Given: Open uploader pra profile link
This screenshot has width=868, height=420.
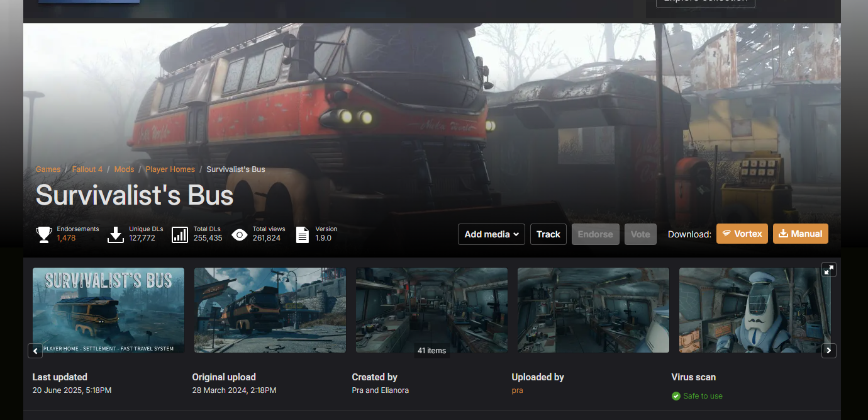Looking at the screenshot, I should click(518, 390).
